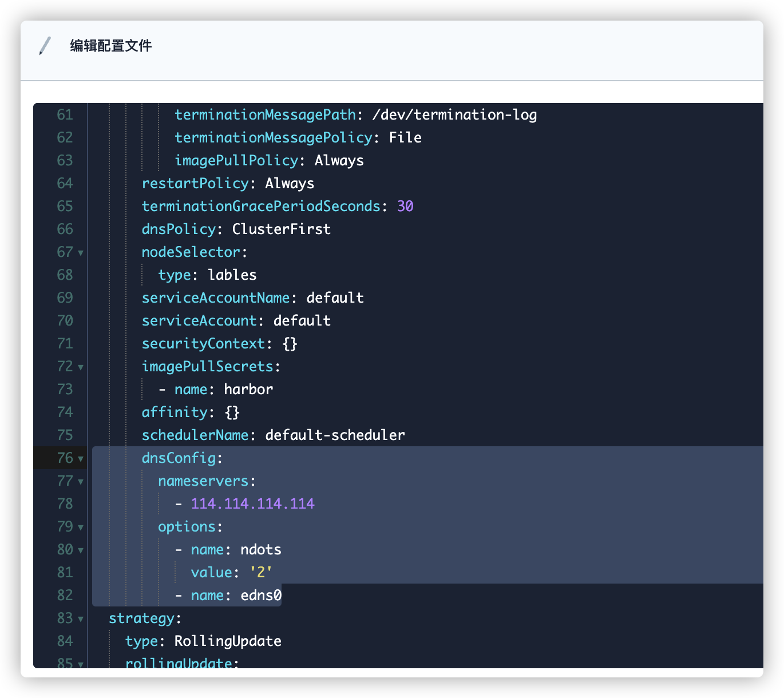Viewport: 784px width, 698px height.
Task: Fold the rollingUpdate block at line 85
Action: (x=81, y=664)
